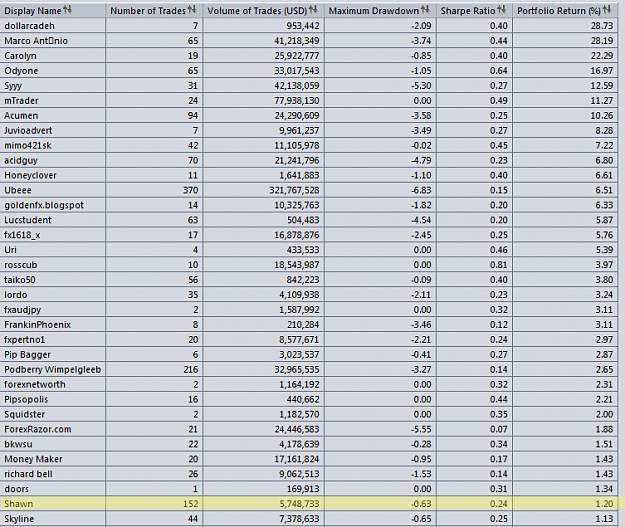This screenshot has height=527, width=625.
Task: Select the FrankinPhoenix row name
Action: (x=37, y=325)
